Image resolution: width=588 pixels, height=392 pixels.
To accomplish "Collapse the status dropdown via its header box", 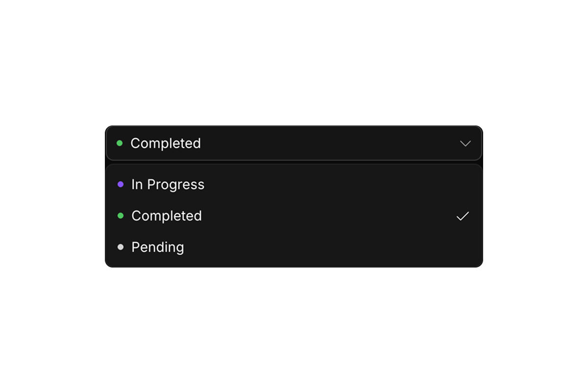I will pos(294,143).
